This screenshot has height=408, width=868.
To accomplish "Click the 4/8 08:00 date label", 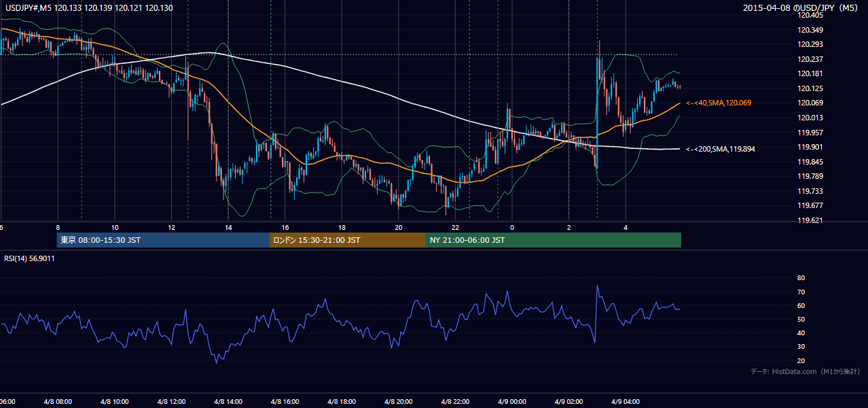I will (x=57, y=402).
